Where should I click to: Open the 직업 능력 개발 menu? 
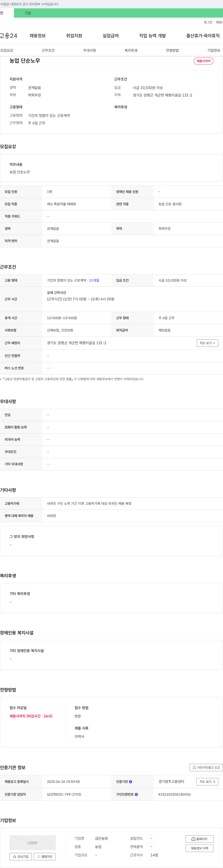(152, 36)
